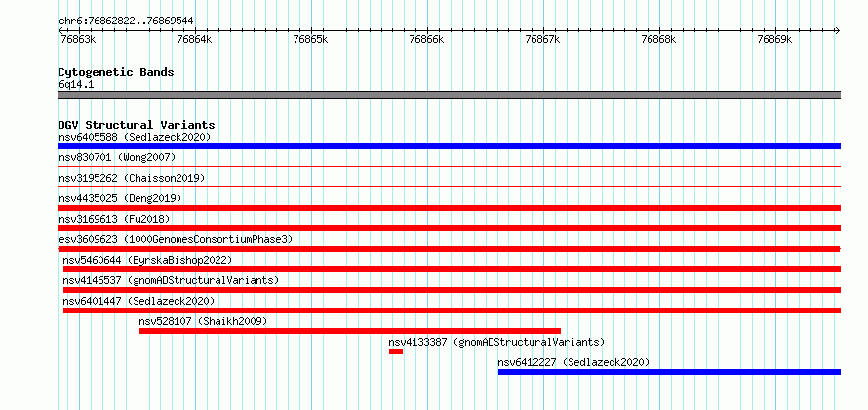Open variant label nsv528107 (Shaikh2009)
Screen dimensions: 868x410
point(203,321)
